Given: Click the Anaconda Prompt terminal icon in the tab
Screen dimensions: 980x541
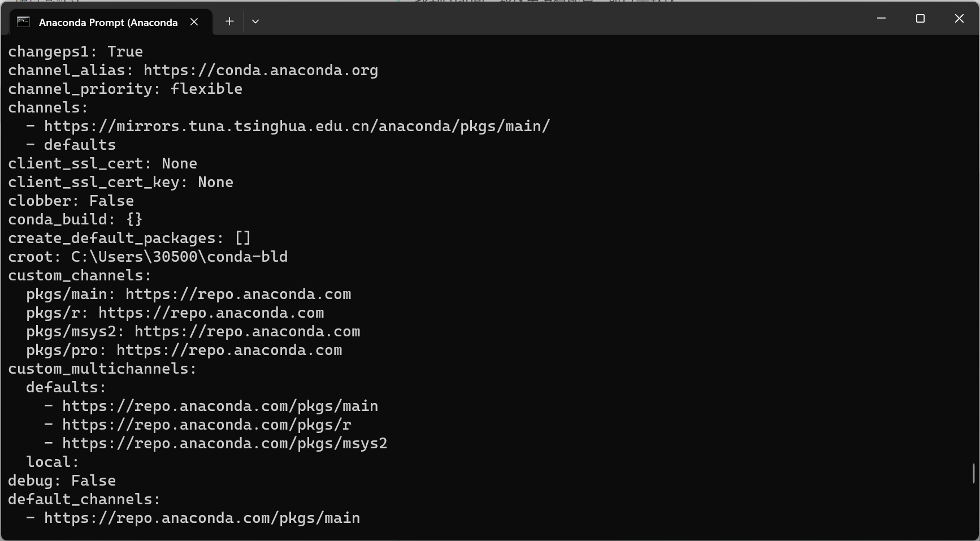Looking at the screenshot, I should [23, 22].
